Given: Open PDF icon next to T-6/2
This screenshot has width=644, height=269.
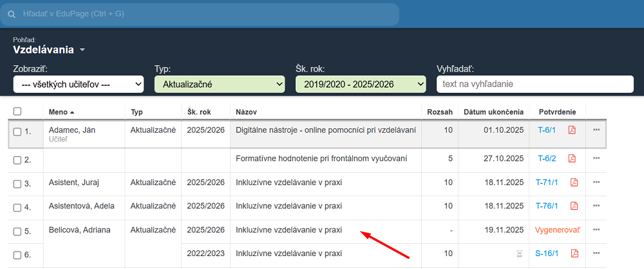Looking at the screenshot, I should click(572, 158).
